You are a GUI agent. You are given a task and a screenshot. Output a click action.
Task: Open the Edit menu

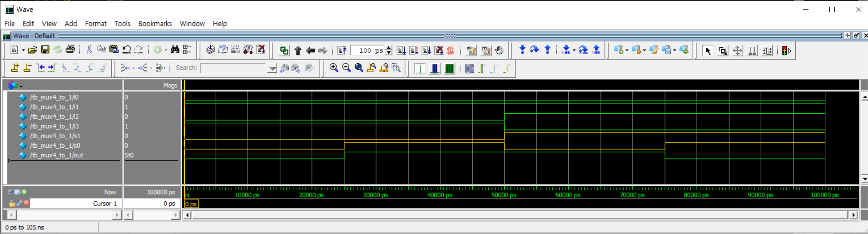coord(28,24)
